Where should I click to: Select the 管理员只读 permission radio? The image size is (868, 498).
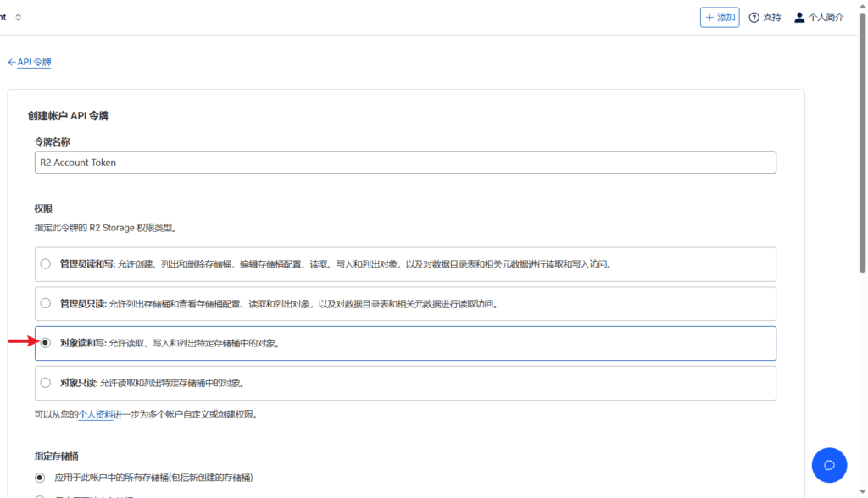(46, 303)
